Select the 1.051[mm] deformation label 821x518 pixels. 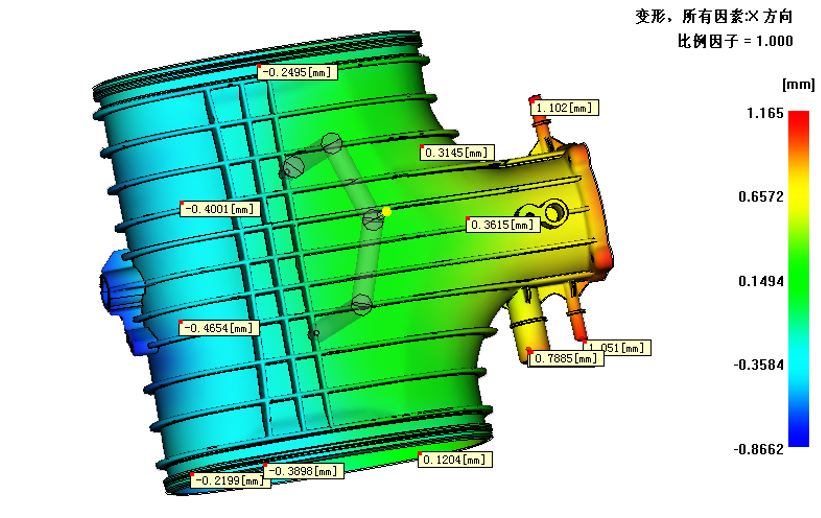[620, 348]
